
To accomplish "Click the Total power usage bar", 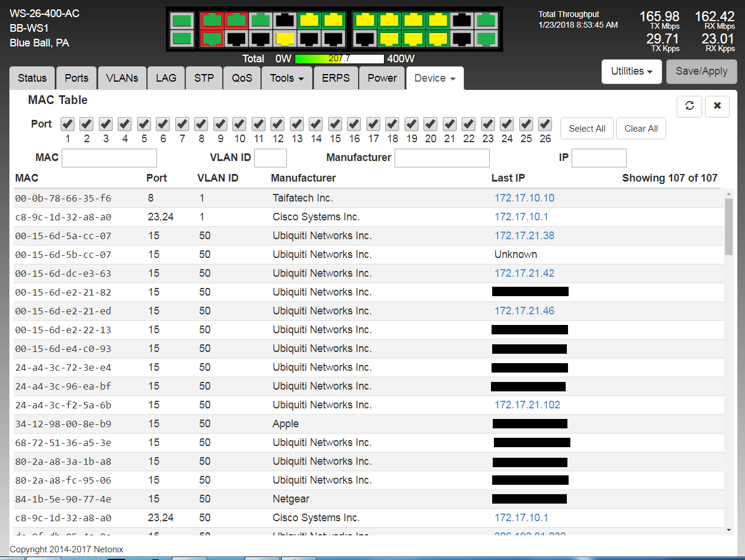I will coord(339,59).
